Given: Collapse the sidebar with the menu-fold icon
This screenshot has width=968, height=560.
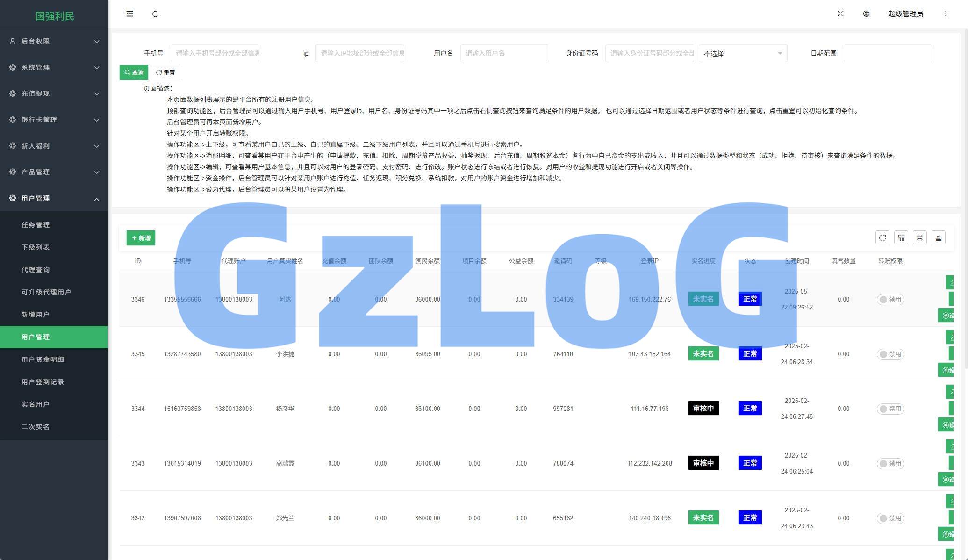Looking at the screenshot, I should (129, 14).
